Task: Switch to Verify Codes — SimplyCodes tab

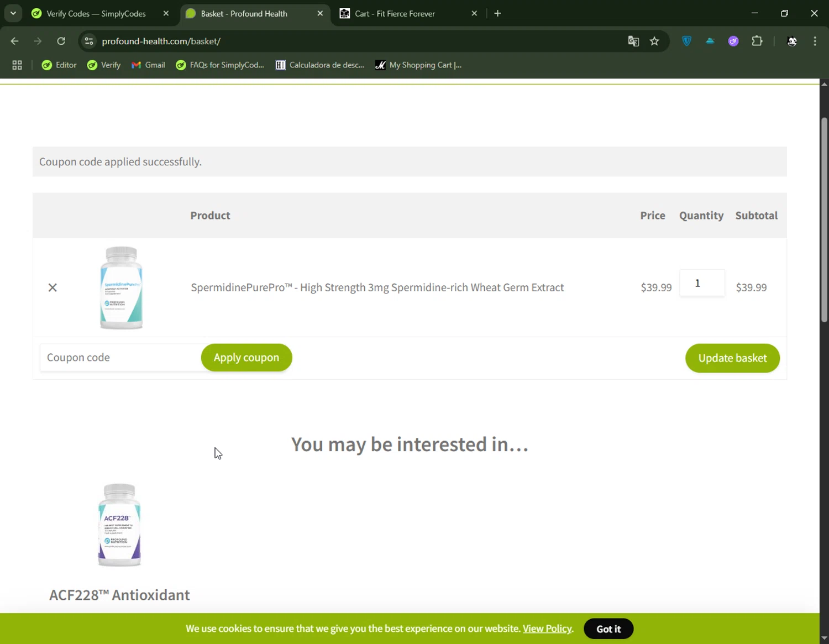Action: 96,13
